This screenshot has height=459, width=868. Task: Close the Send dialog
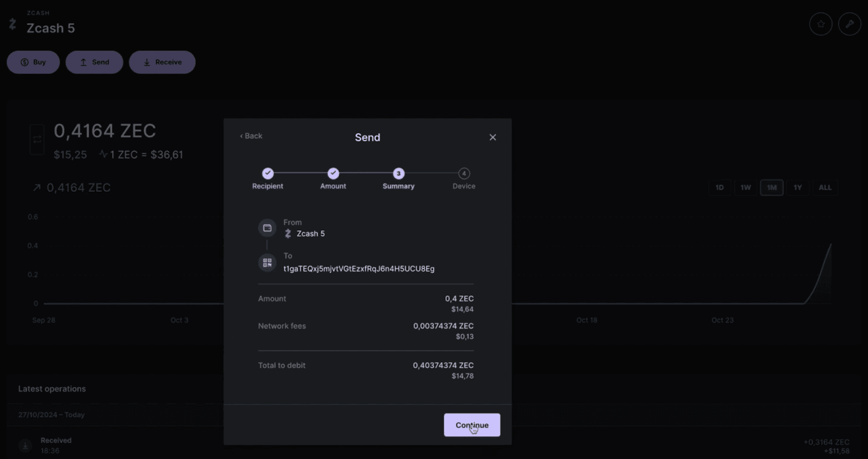[x=493, y=137]
